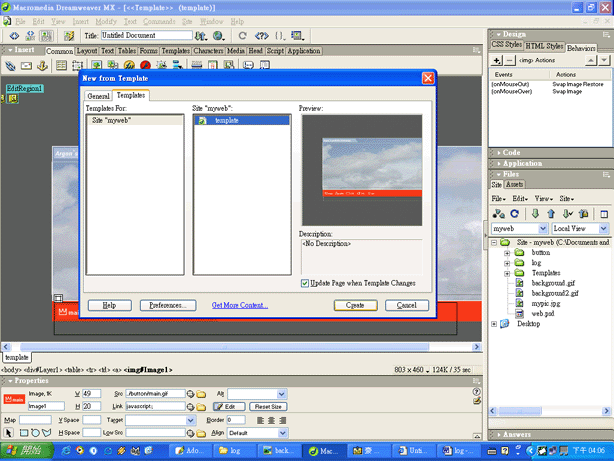The image size is (614, 461).
Task: Open the Code Navigation braces icon
Action: pos(280,36)
